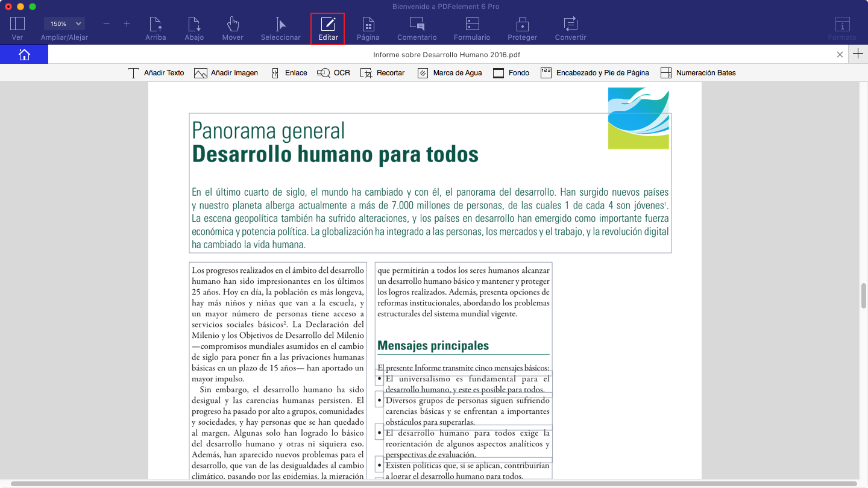Click the heading 'Panorama general'
The height and width of the screenshot is (488, 868).
coord(268,130)
